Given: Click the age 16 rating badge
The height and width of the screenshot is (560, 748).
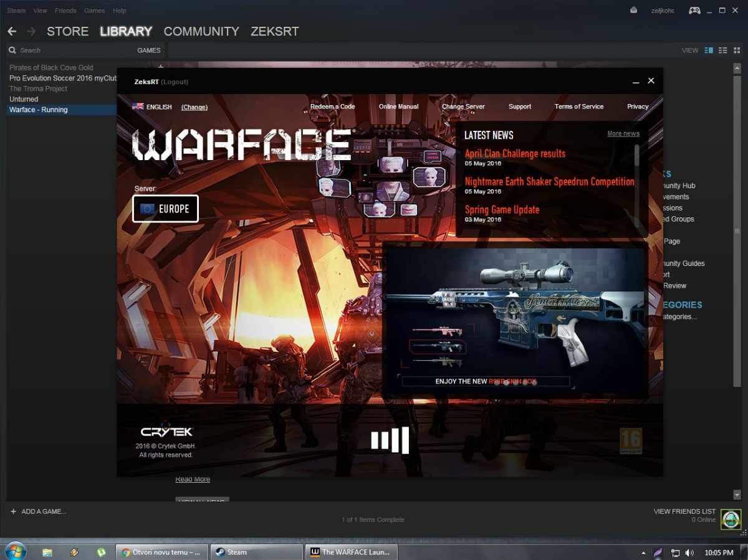Looking at the screenshot, I should (x=631, y=440).
